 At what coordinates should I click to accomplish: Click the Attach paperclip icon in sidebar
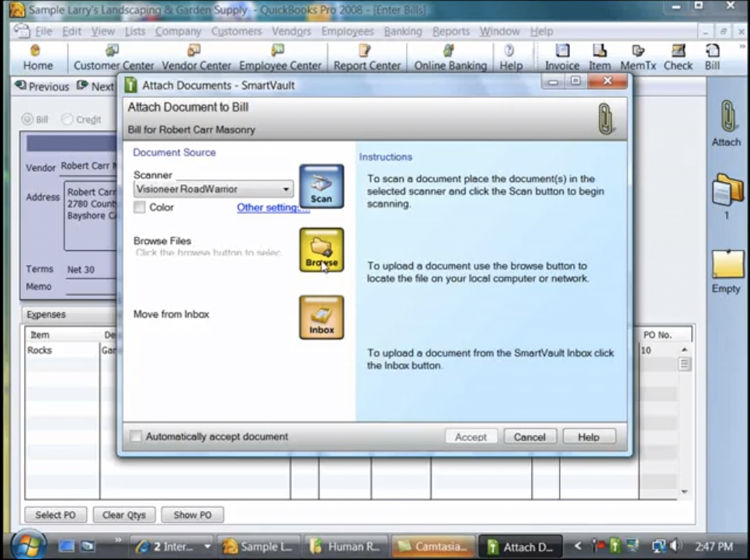tap(727, 117)
